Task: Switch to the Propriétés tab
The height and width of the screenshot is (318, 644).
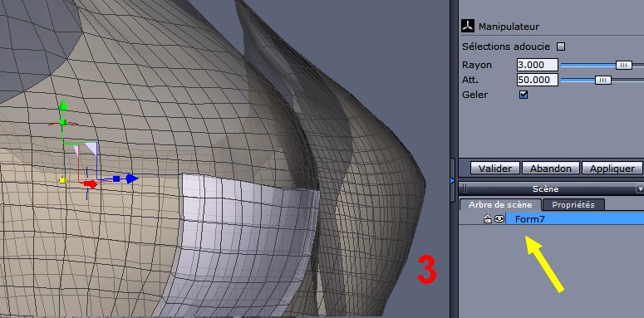Action: (573, 205)
